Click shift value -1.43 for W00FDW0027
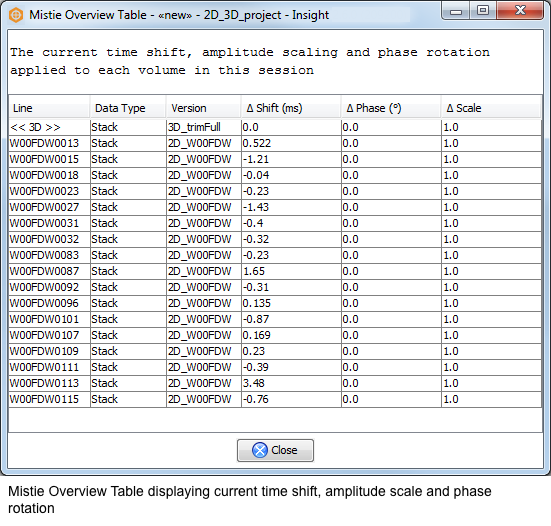The image size is (551, 526). (x=291, y=207)
